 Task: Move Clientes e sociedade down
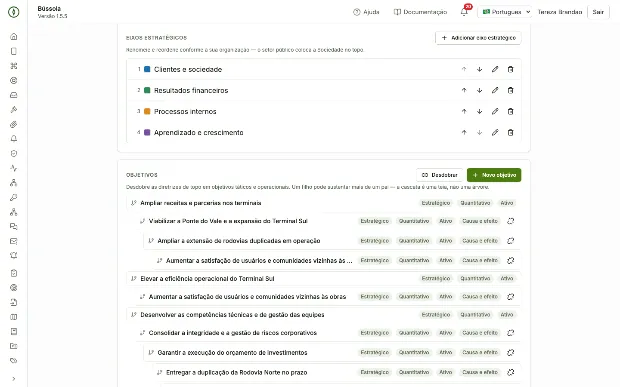coord(479,69)
